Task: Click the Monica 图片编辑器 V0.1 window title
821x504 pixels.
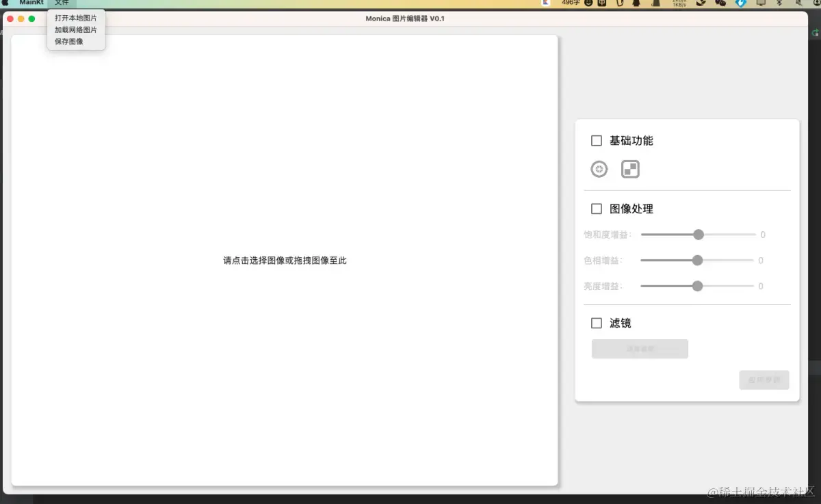Action: [x=405, y=18]
